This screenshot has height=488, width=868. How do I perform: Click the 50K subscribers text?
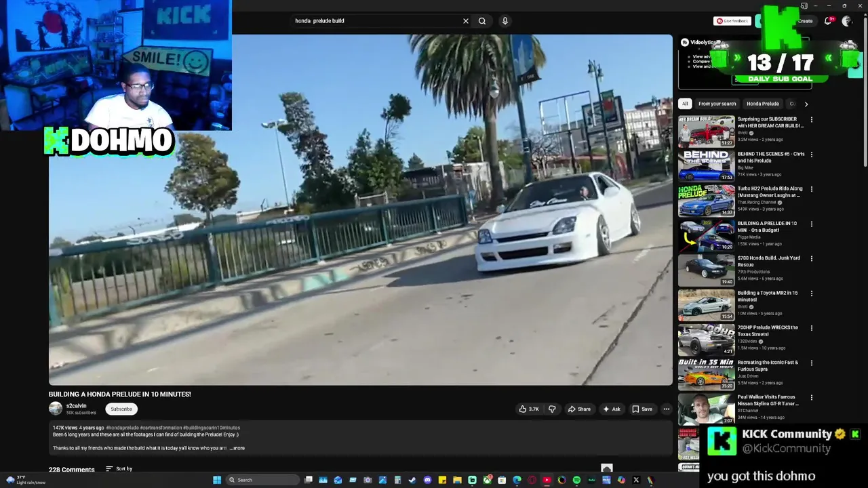pos(81,413)
